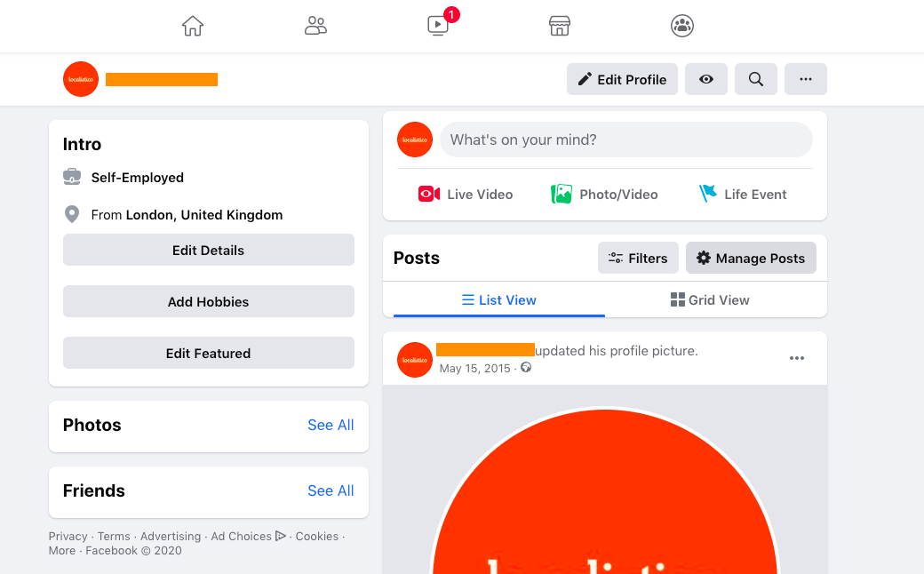Click the Add Hobbies button

(209, 301)
